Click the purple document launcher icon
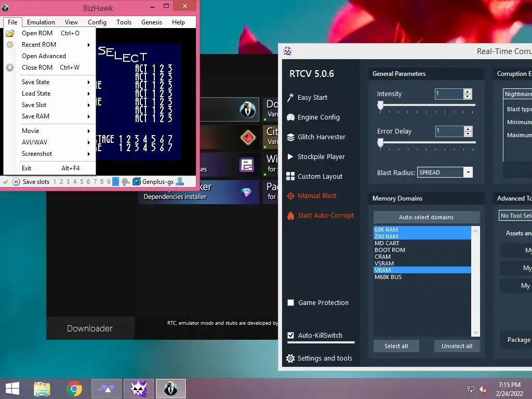 click(x=247, y=165)
